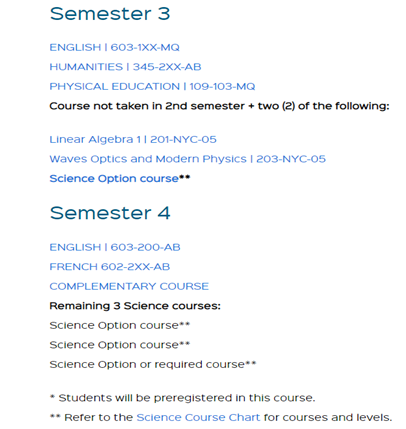Open Linear Algebra 1 201-NYC-05 link
406x429 pixels.
pyautogui.click(x=133, y=139)
